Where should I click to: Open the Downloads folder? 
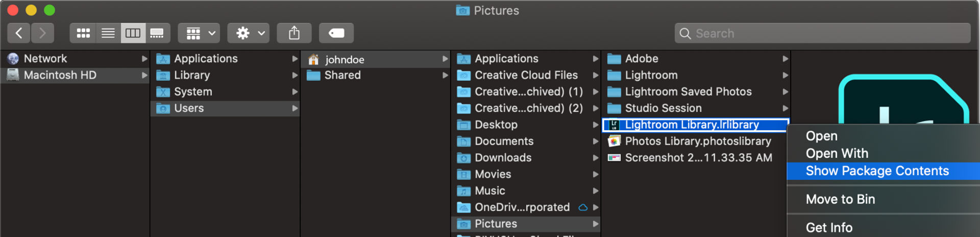click(526, 158)
